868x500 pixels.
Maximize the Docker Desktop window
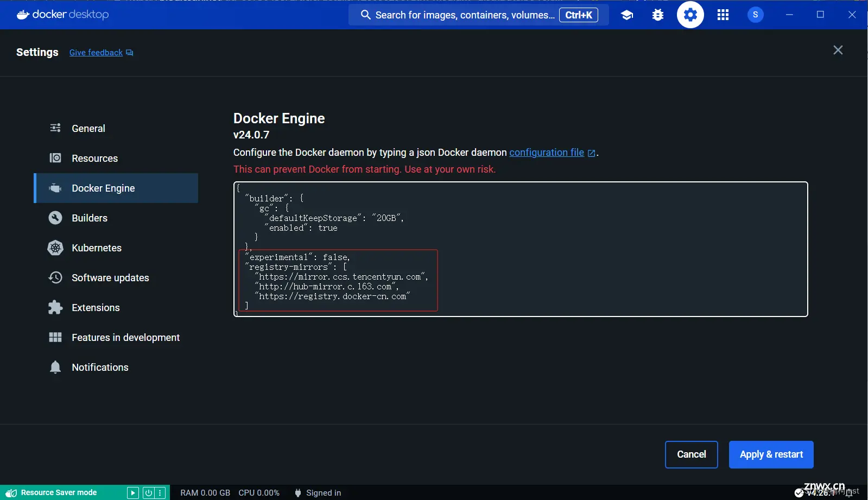pyautogui.click(x=820, y=15)
